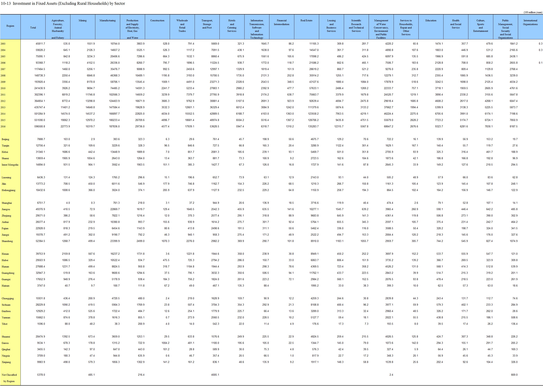543x392 pixels.
Task: Click the Shanghai row label
Action: 6,203
